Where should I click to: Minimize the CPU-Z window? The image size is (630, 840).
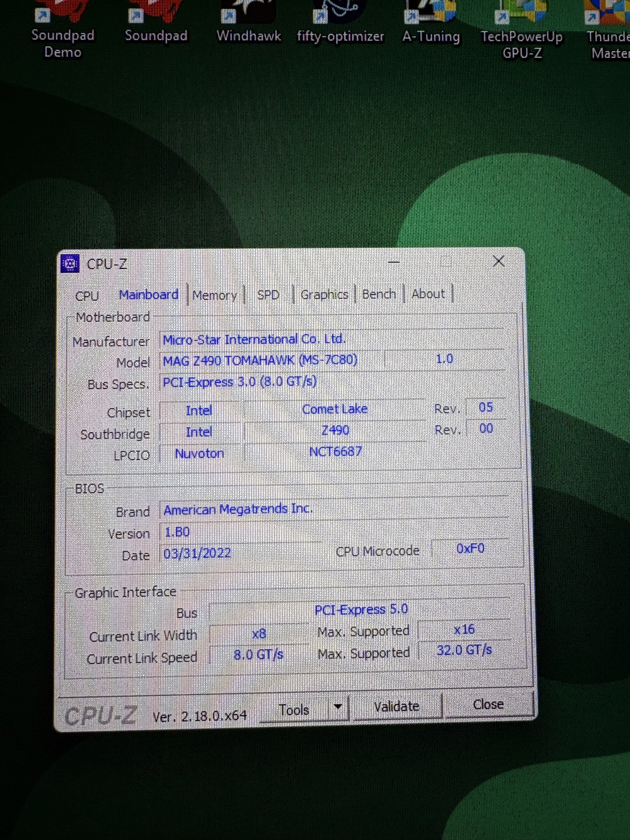(394, 262)
